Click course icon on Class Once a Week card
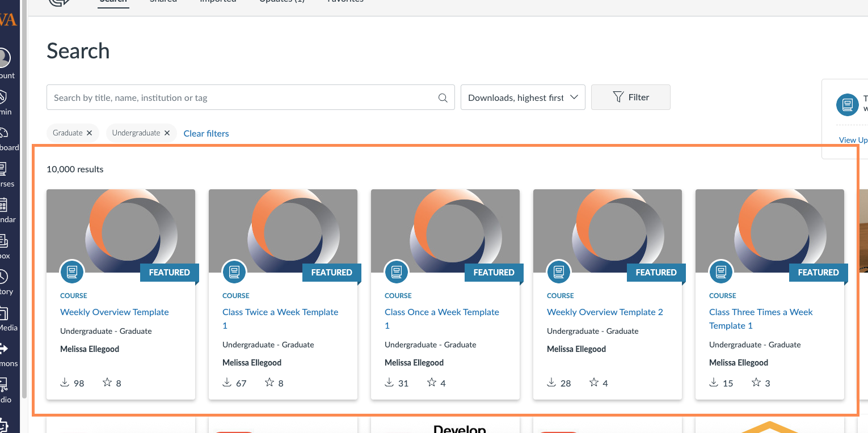This screenshot has height=433, width=868. pos(397,272)
